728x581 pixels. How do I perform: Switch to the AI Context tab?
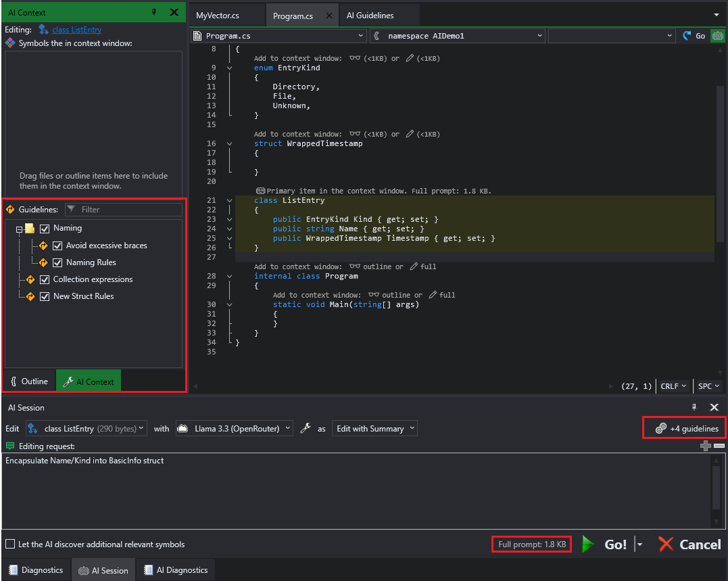[x=89, y=381]
